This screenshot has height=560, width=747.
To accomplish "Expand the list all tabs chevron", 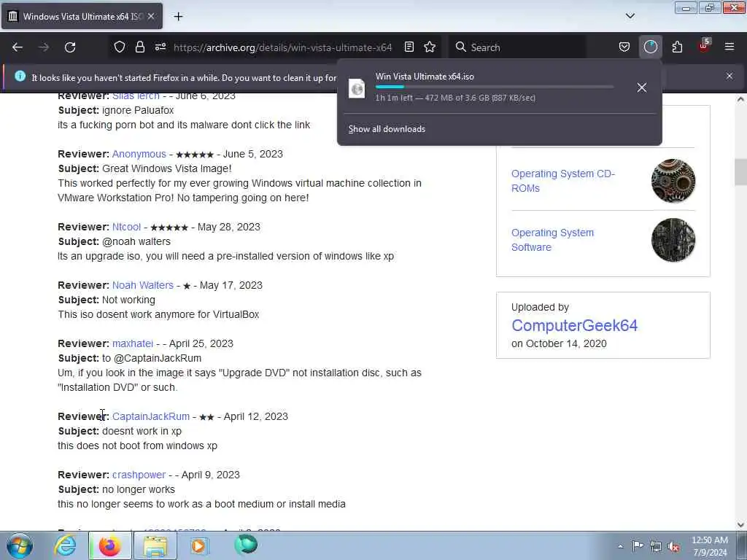I will tap(630, 16).
